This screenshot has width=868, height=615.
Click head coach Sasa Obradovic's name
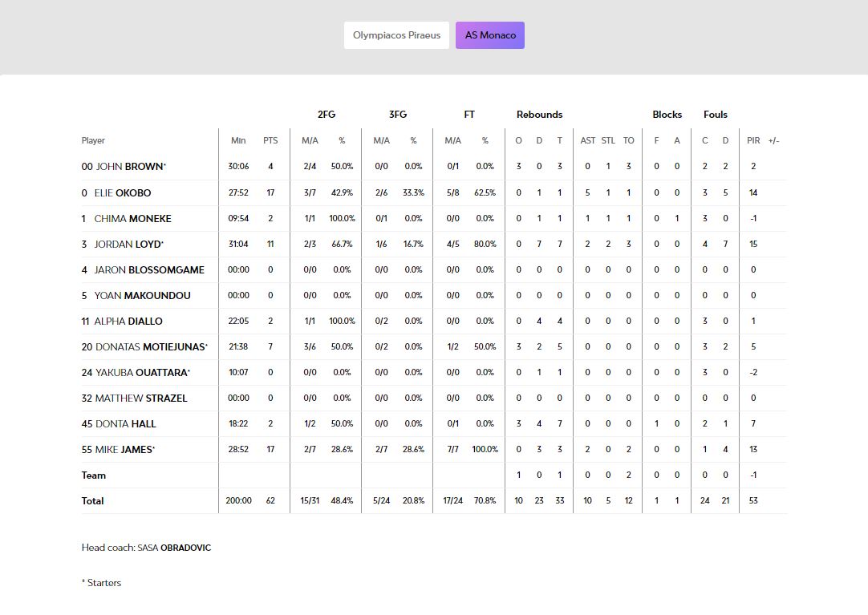[x=174, y=548]
